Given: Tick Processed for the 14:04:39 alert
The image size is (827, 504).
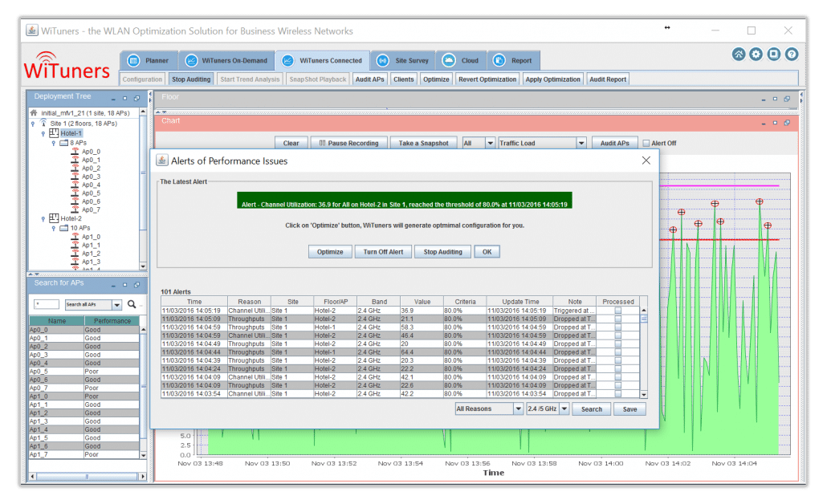Looking at the screenshot, I should click(617, 360).
